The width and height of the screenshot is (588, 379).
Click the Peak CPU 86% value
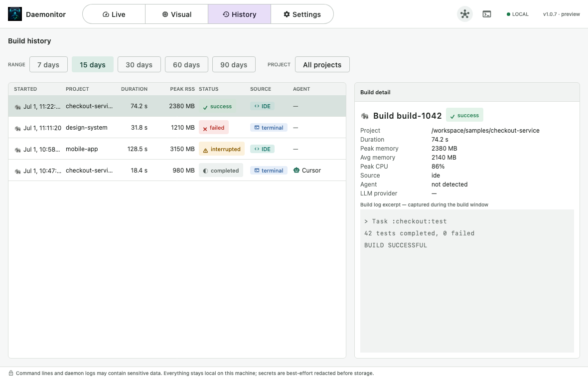pyautogui.click(x=438, y=167)
